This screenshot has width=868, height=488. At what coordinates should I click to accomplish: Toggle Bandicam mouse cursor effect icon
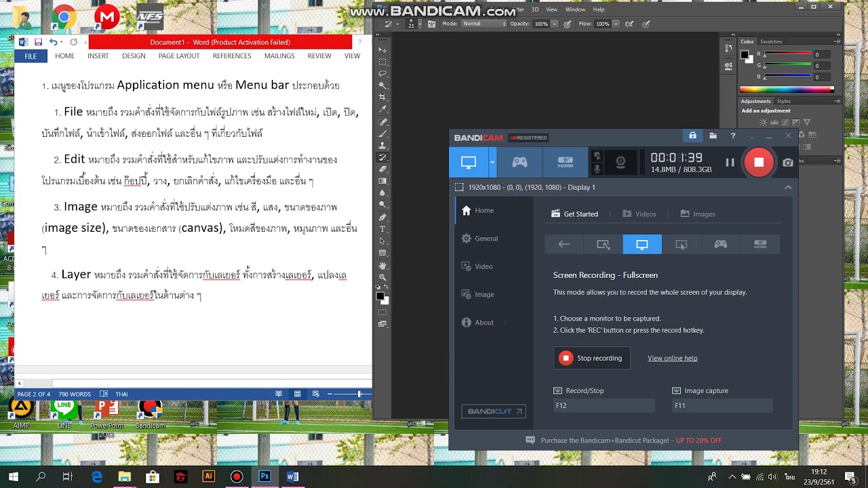(597, 155)
